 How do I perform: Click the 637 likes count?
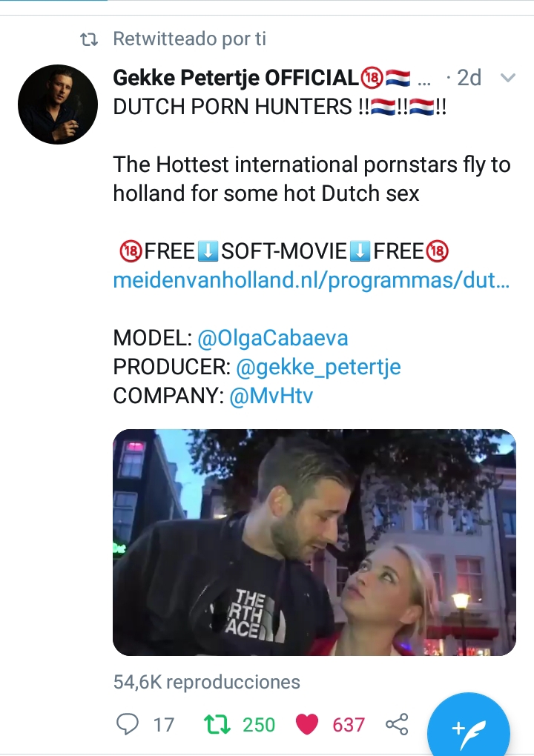pos(349,725)
